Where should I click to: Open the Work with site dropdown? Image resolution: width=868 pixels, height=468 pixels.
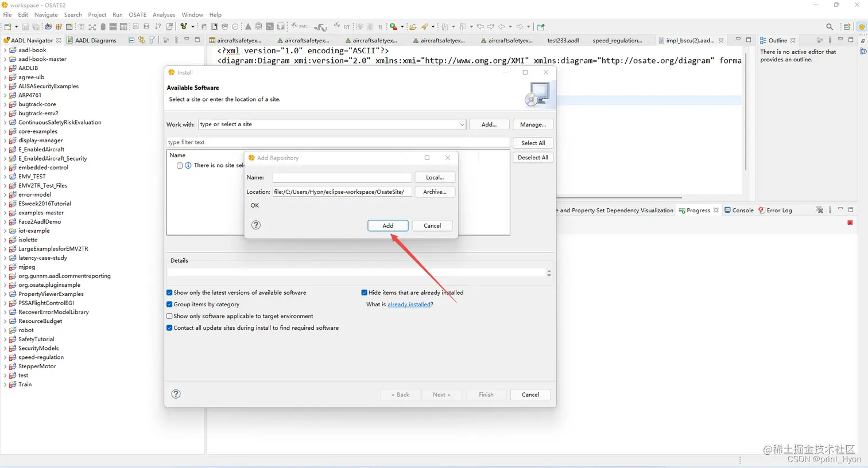point(462,124)
